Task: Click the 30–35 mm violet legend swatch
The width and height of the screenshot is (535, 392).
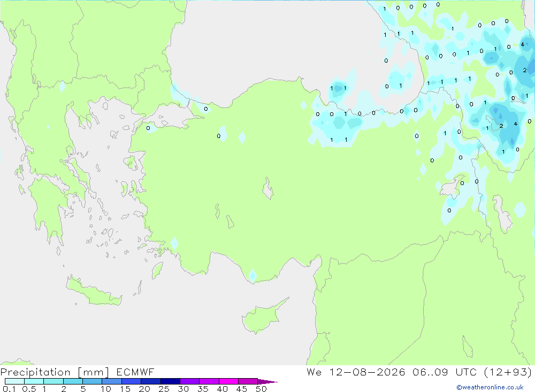Action: (x=190, y=381)
